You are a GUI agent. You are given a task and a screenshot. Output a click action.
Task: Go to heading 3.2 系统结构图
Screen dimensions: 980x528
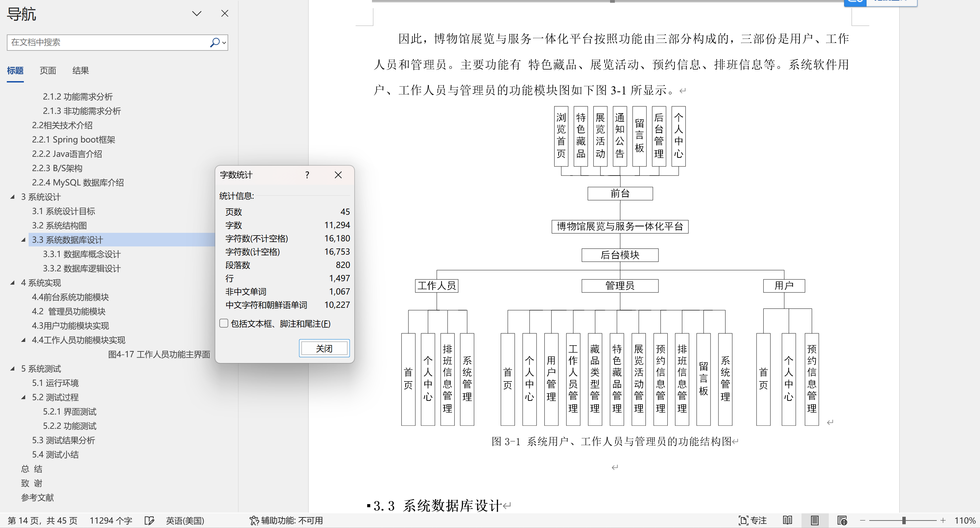pos(59,226)
